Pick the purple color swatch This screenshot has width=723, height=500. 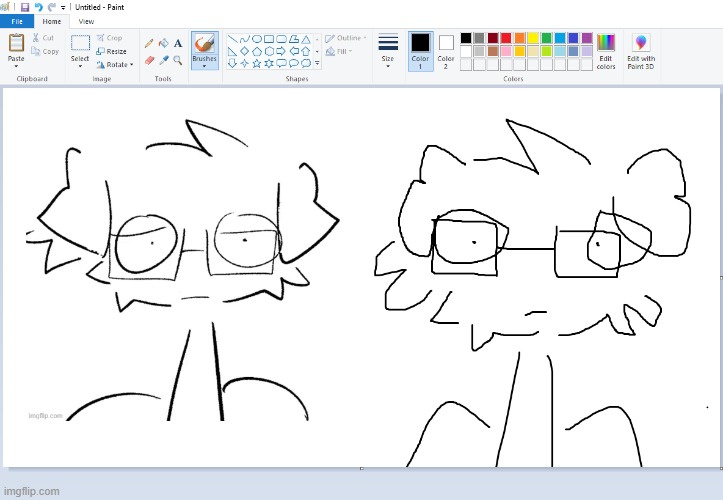(x=587, y=38)
